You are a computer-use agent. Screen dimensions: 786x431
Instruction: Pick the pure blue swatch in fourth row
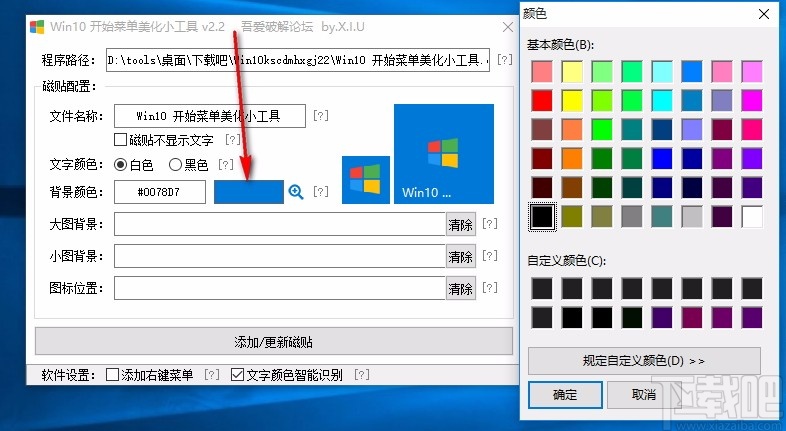point(662,158)
